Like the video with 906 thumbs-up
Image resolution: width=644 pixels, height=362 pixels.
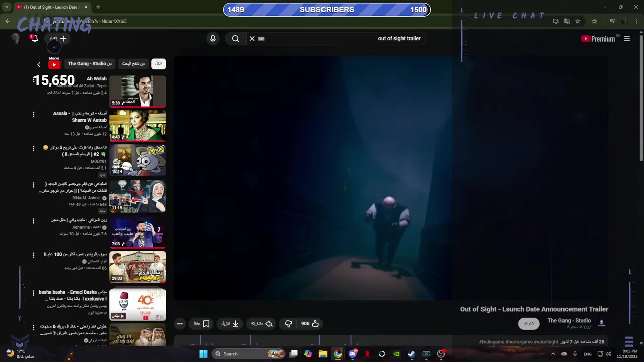pyautogui.click(x=310, y=324)
